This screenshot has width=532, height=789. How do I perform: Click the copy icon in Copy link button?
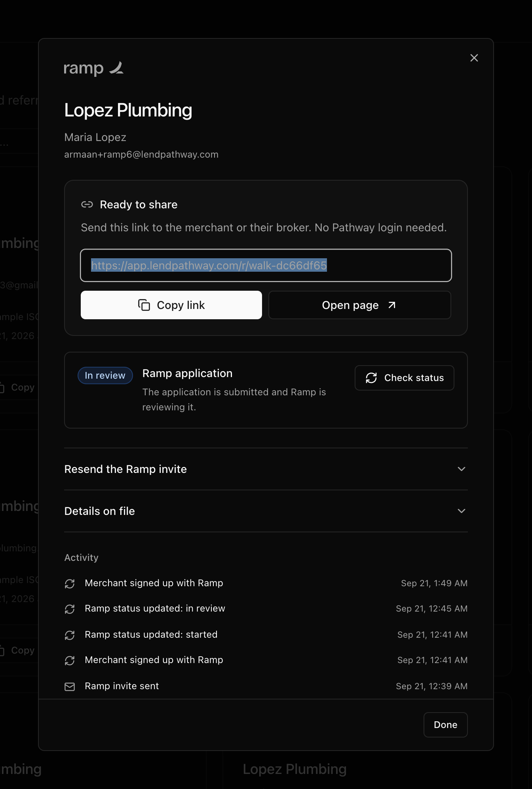[144, 305]
